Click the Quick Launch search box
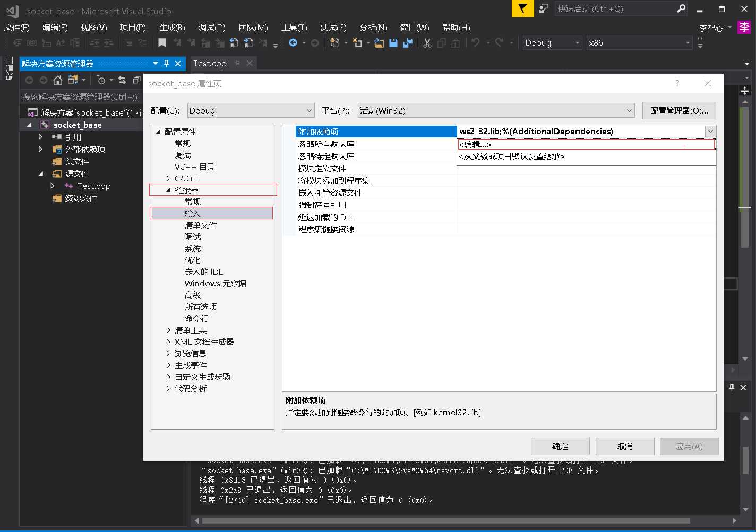The image size is (756, 532). [x=615, y=8]
